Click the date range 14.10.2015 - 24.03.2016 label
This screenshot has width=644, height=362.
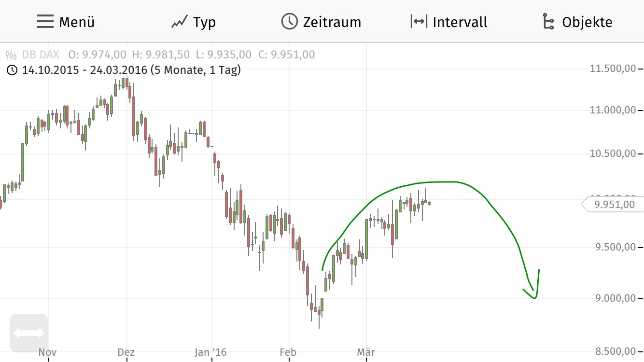[84, 70]
